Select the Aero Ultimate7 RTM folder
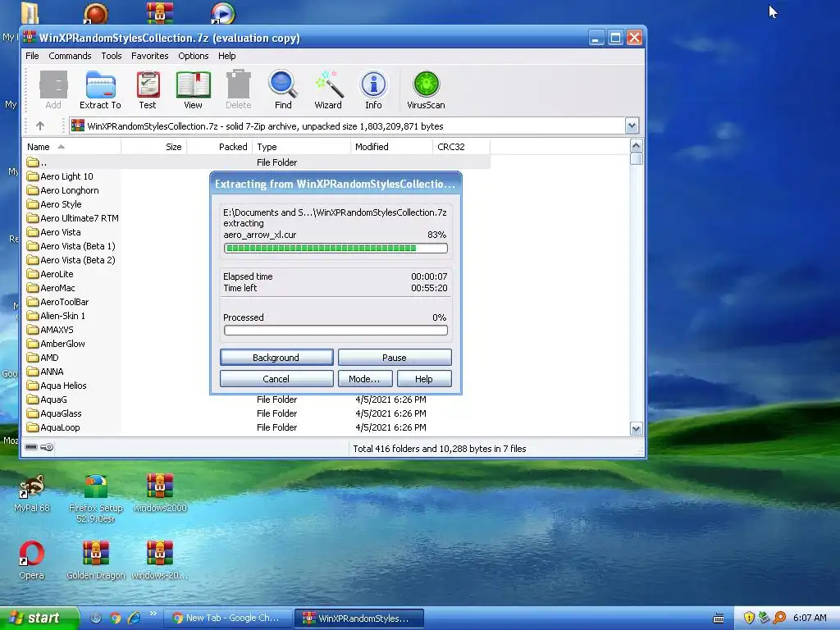The width and height of the screenshot is (840, 630). (x=73, y=218)
